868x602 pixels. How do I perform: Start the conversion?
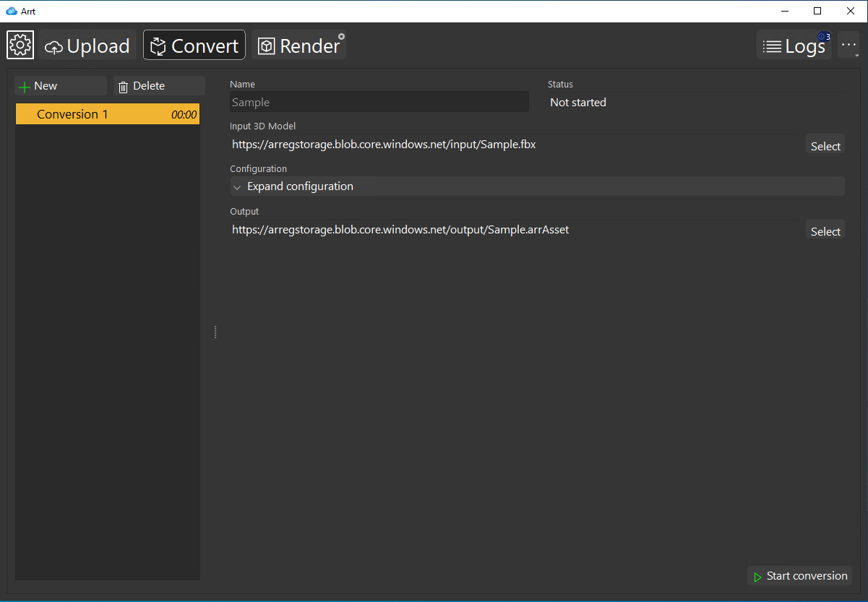point(799,576)
